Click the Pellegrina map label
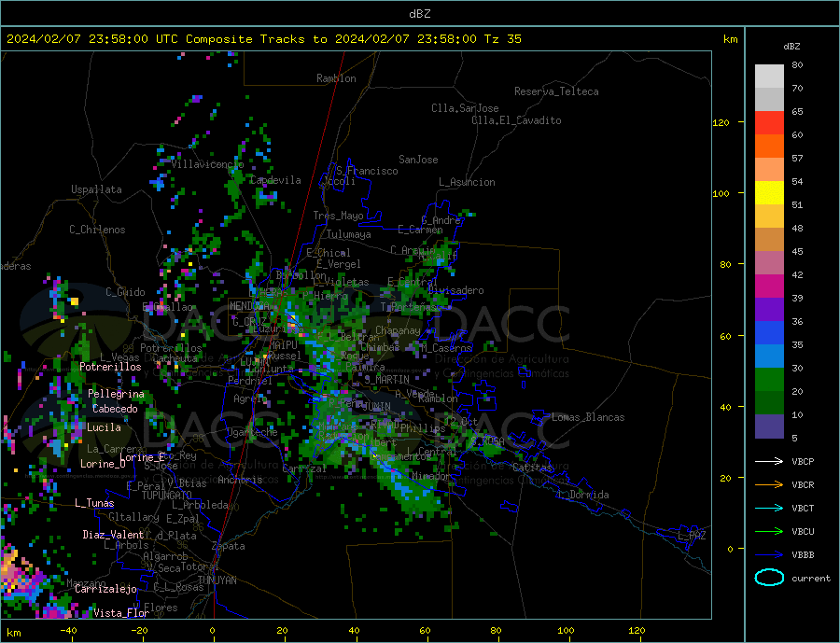Image resolution: width=840 pixels, height=643 pixels. (116, 394)
